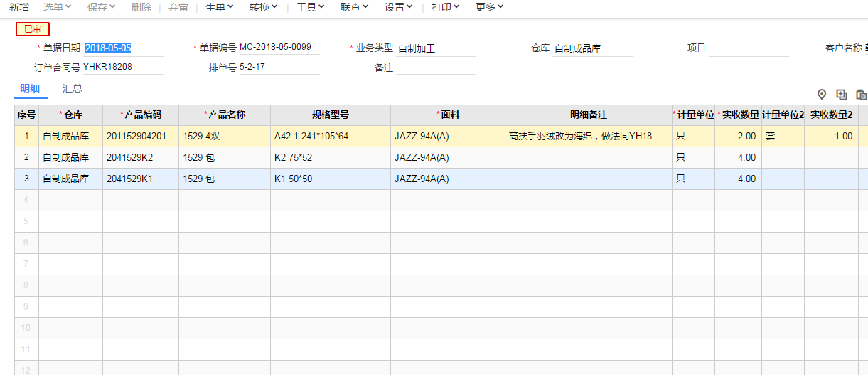This screenshot has height=375, width=868.
Task: Open the 工具 tools dropdown
Action: (310, 7)
